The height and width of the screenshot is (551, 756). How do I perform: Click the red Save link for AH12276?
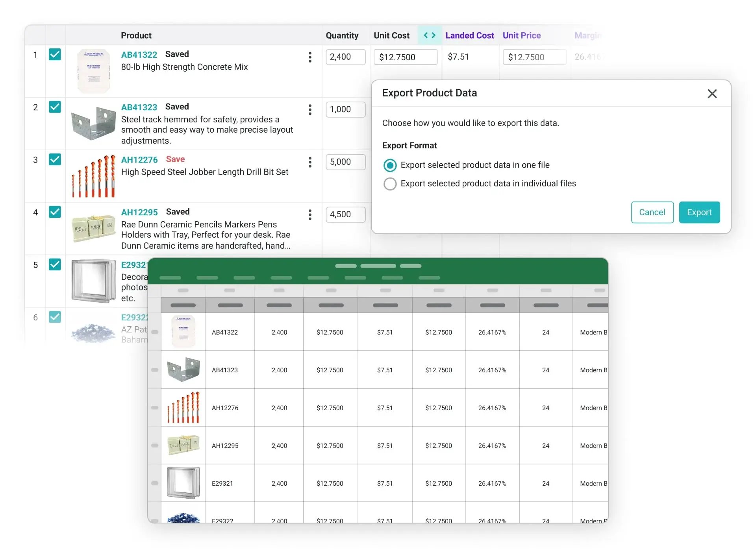click(x=175, y=159)
